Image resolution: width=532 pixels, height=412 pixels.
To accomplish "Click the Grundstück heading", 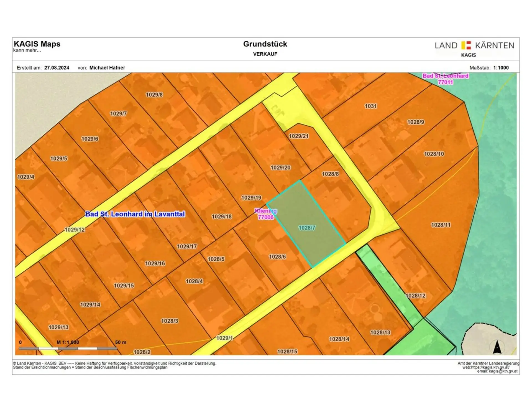I will (265, 44).
